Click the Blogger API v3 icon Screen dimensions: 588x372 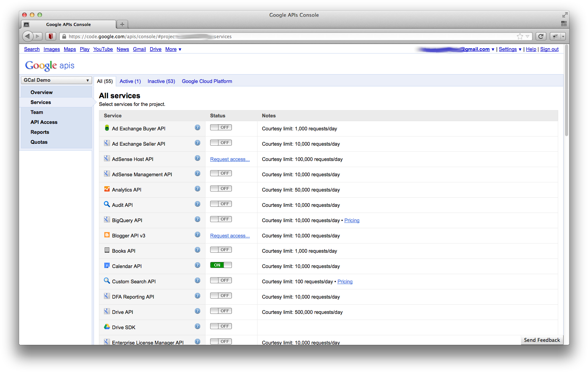point(107,234)
